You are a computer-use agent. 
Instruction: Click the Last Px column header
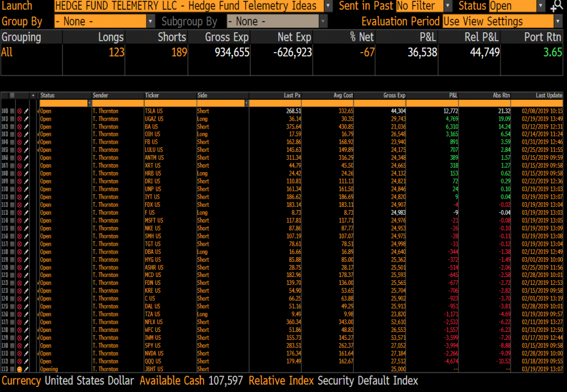coord(292,95)
